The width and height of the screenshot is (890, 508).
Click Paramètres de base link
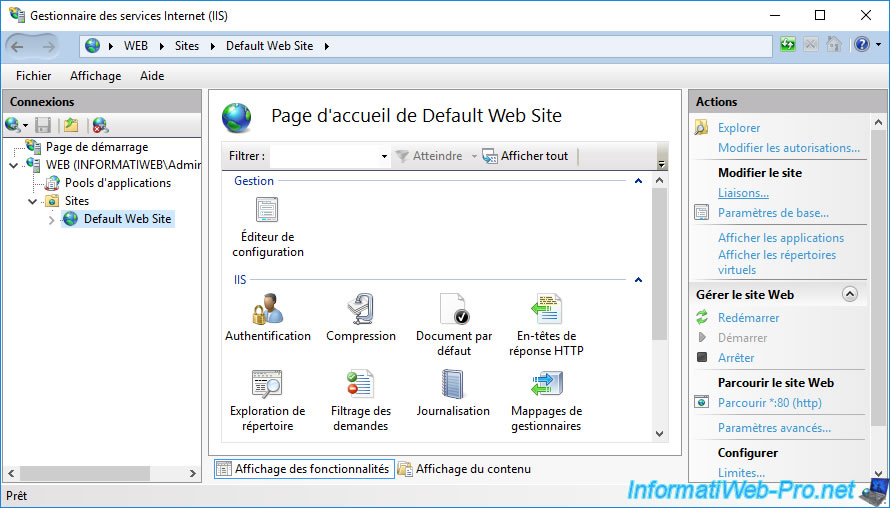coord(773,213)
